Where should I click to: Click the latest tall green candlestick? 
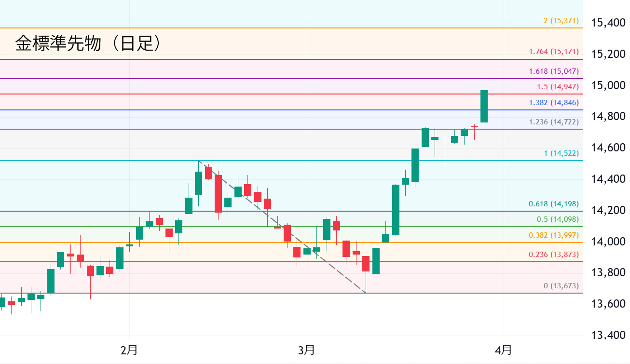[x=484, y=106]
